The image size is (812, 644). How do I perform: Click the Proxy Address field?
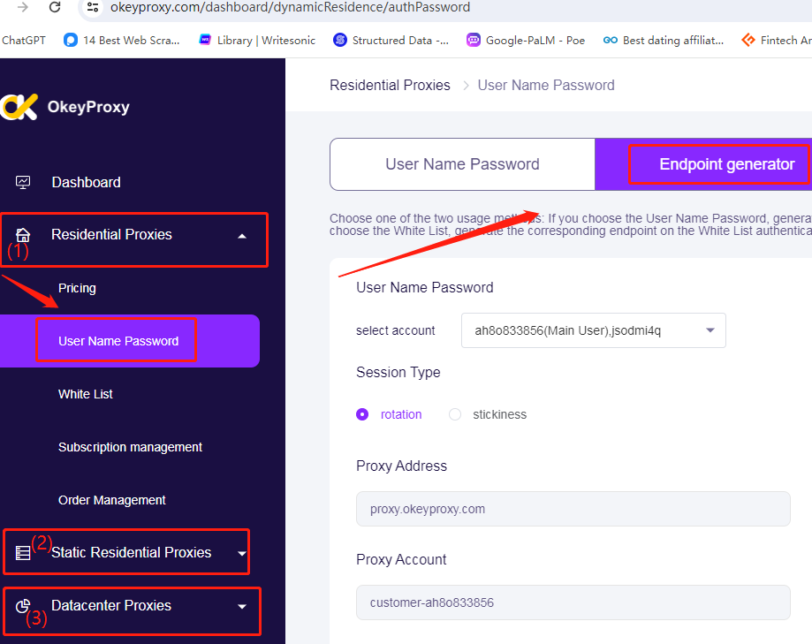click(x=573, y=509)
